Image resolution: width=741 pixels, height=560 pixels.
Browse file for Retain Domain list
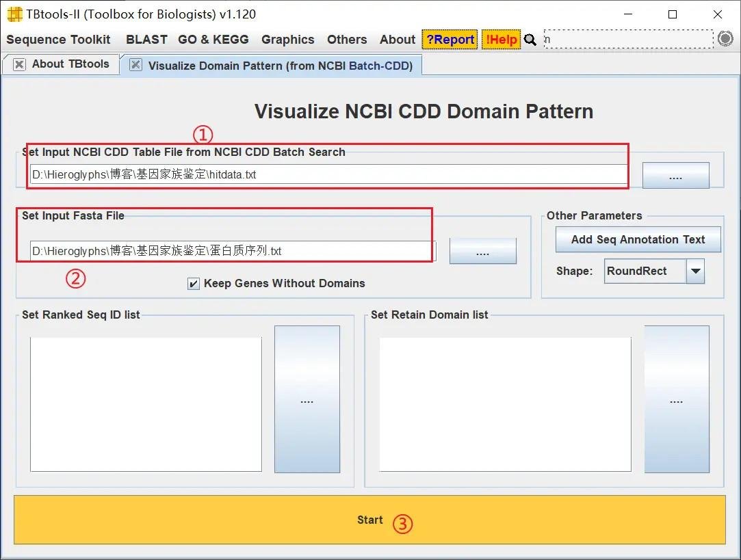(x=677, y=399)
